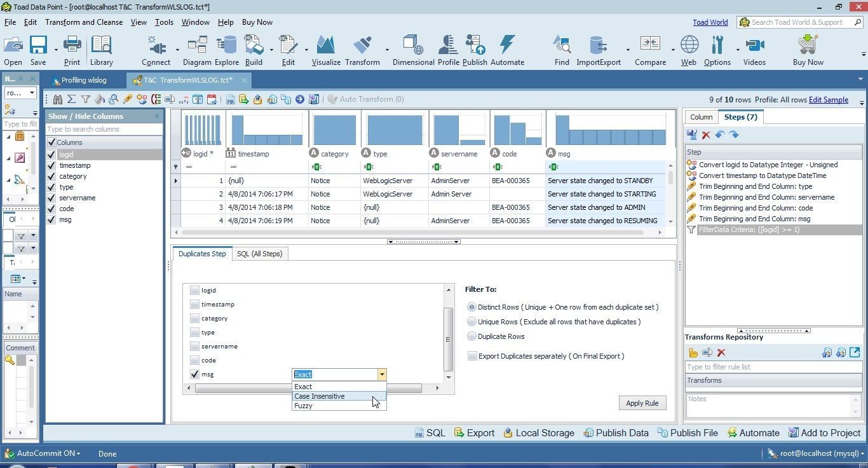This screenshot has height=468, width=868.
Task: Redo step with blue forward arrow
Action: tap(734, 135)
